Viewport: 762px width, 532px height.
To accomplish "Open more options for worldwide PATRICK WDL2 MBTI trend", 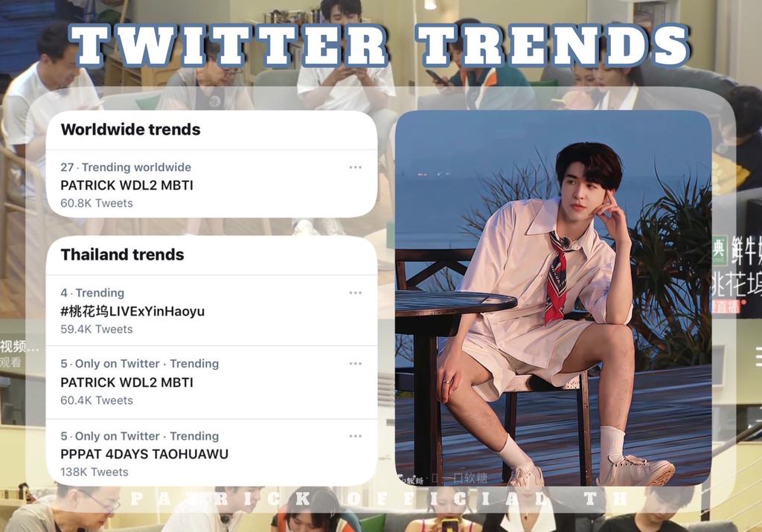I will [355, 167].
